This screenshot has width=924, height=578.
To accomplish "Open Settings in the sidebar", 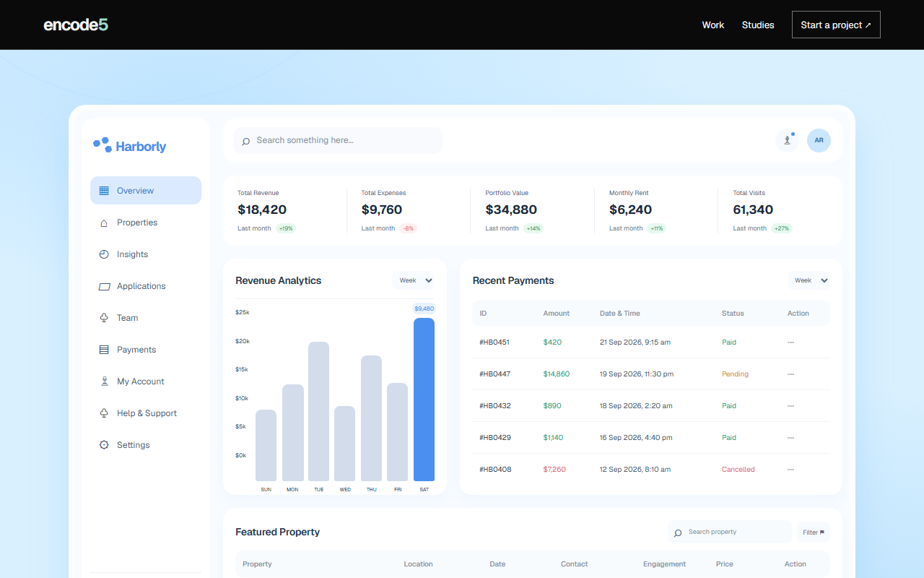I will click(x=146, y=445).
